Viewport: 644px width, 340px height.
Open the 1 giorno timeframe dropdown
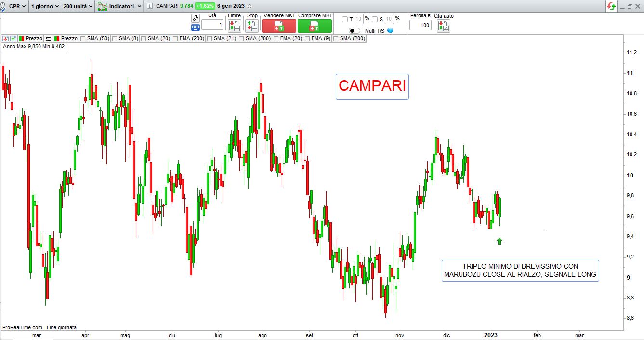(45, 6)
